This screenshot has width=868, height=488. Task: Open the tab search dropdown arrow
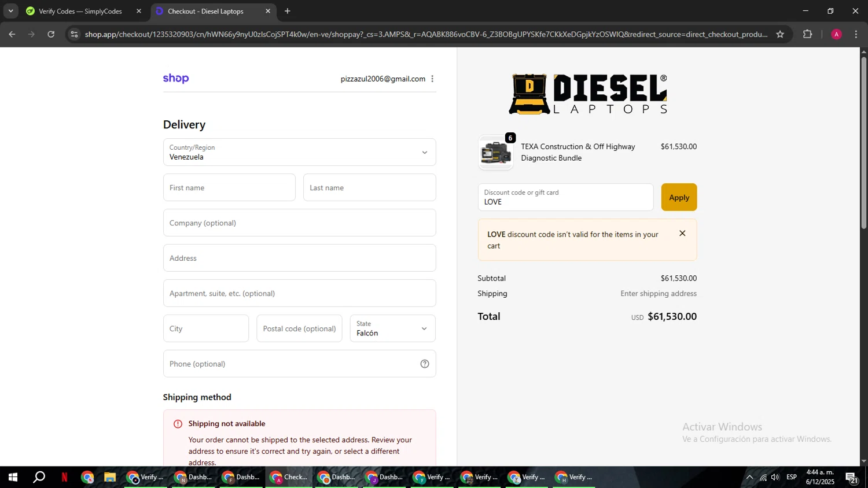[x=10, y=11]
